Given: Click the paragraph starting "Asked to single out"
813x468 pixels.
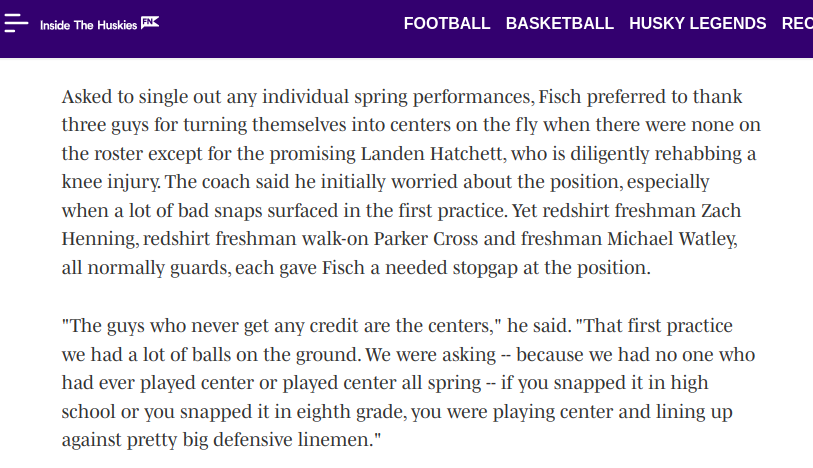Looking at the screenshot, I should click(400, 183).
